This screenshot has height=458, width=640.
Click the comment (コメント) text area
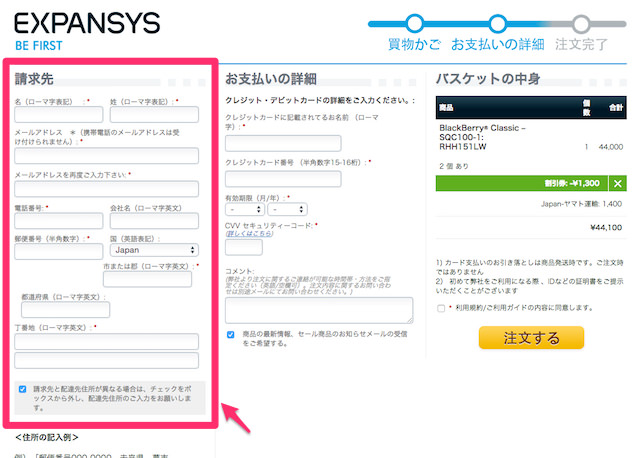[x=319, y=310]
